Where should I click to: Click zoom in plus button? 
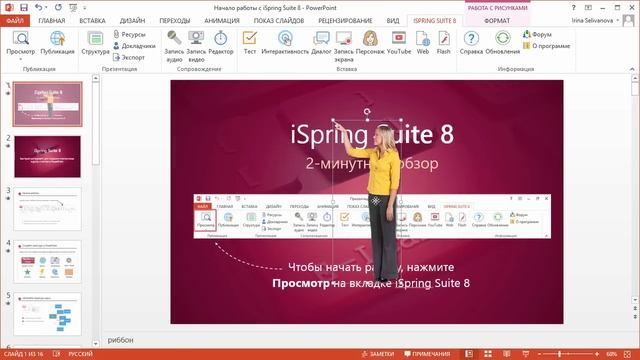(597, 354)
